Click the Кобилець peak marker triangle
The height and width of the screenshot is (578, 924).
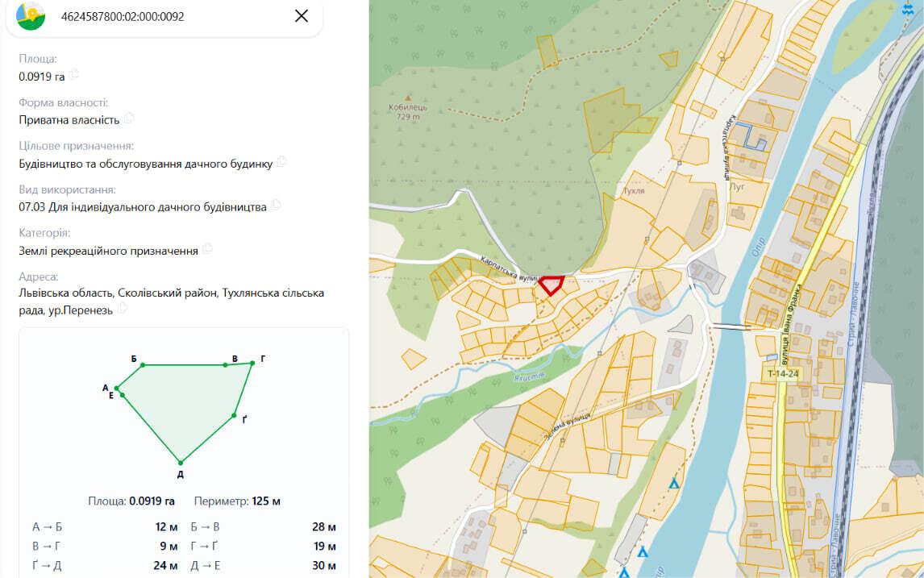(x=407, y=98)
